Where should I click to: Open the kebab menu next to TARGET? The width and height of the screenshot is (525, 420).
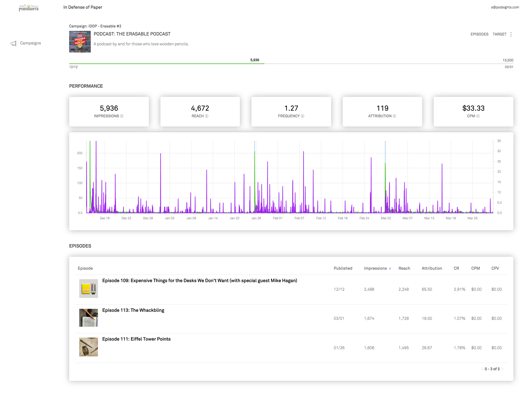pyautogui.click(x=511, y=34)
